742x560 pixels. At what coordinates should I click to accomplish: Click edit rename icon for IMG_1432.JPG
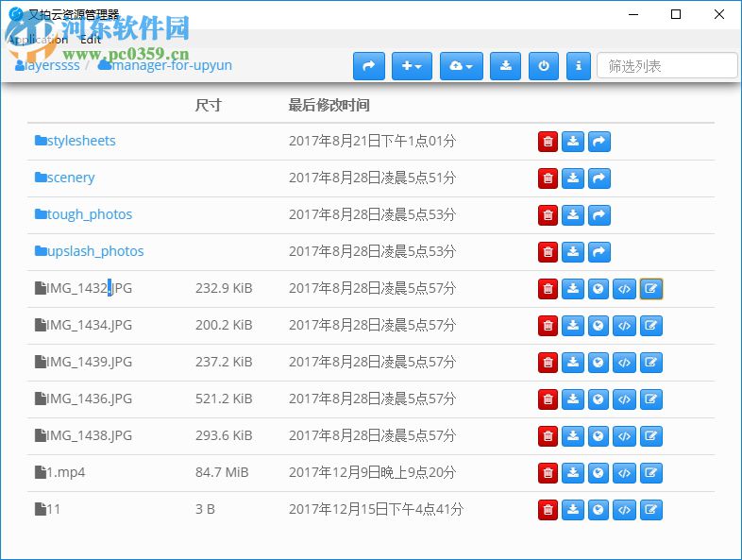pyautogui.click(x=651, y=289)
